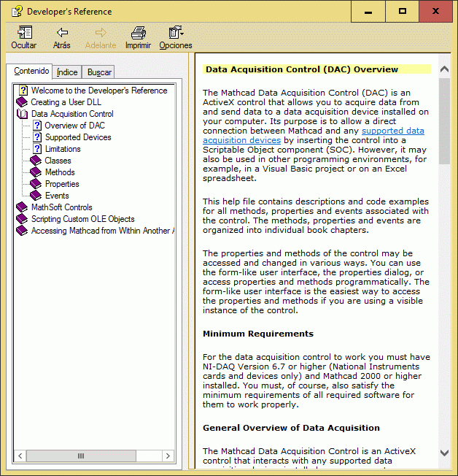
Task: Click the Adelante forward arrow
Action: click(101, 32)
